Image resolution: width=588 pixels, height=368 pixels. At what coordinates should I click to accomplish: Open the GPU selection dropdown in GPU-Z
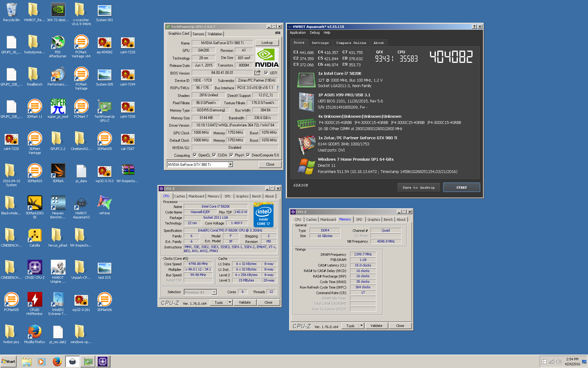(230, 165)
